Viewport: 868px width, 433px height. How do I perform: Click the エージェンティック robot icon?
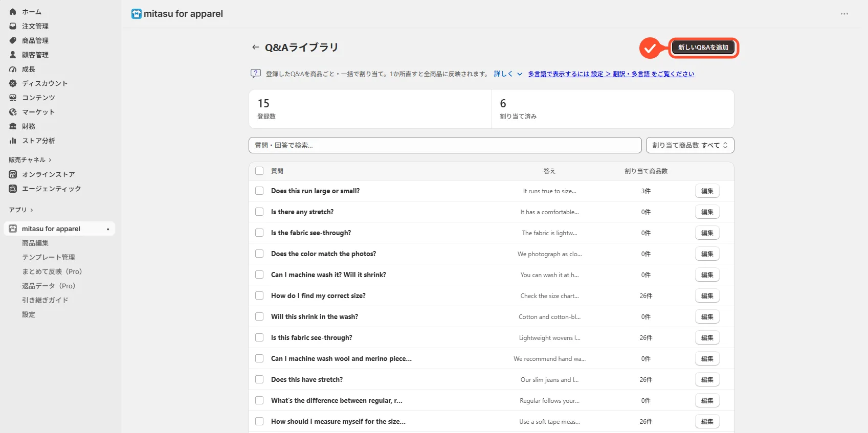(x=13, y=189)
